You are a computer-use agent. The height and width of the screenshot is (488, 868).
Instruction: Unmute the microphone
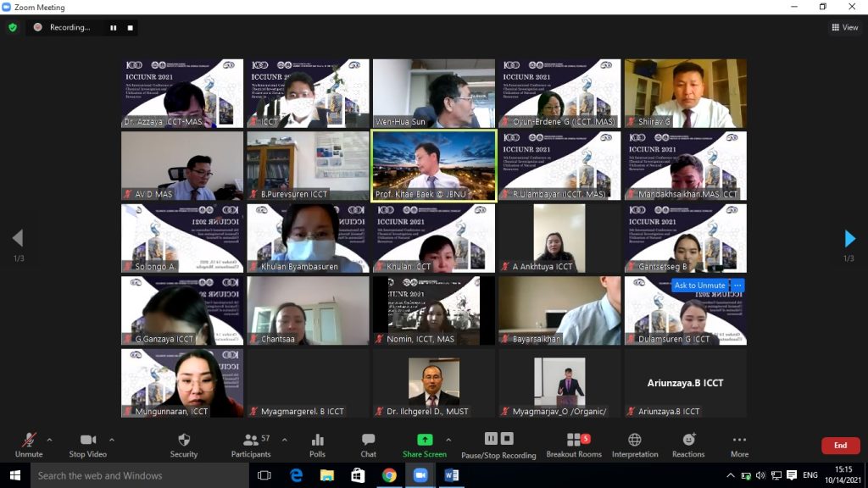[29, 445]
